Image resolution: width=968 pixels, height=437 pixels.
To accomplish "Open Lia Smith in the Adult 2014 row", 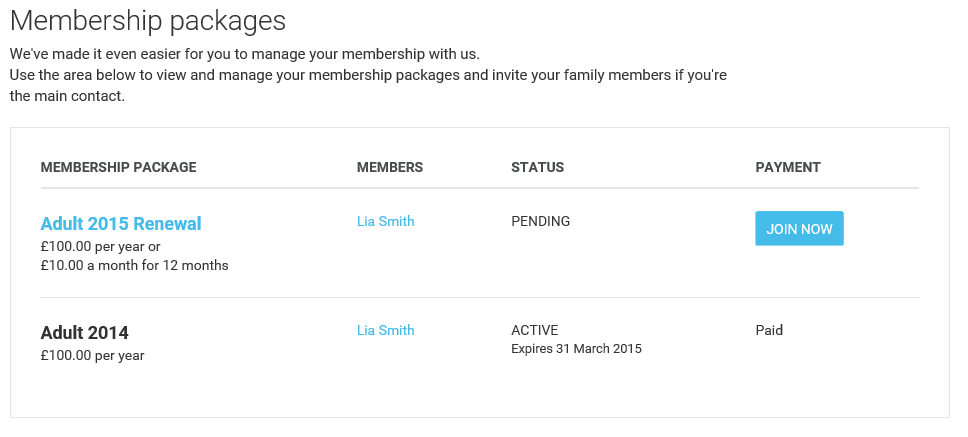I will pos(385,330).
